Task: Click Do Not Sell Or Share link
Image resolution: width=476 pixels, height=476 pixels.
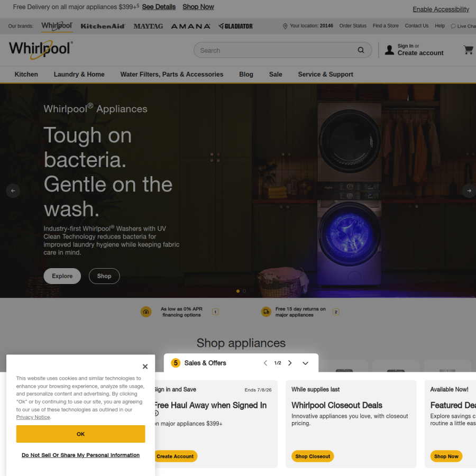Action: point(81,455)
